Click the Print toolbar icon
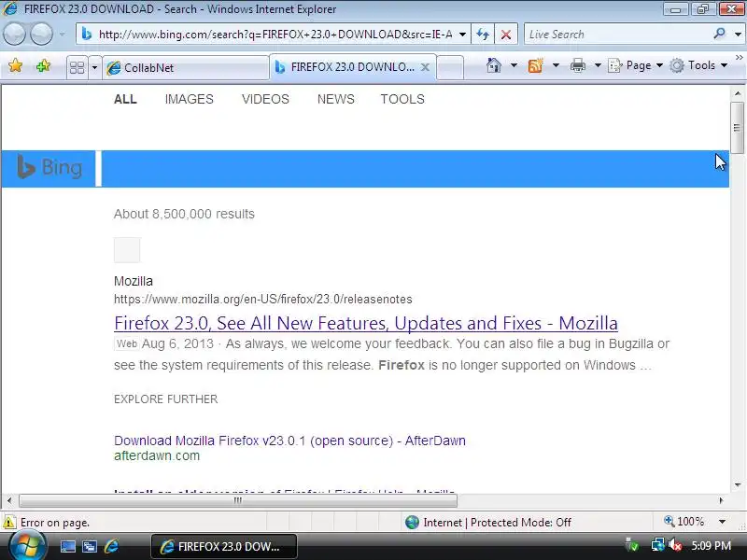747x560 pixels. pyautogui.click(x=577, y=65)
